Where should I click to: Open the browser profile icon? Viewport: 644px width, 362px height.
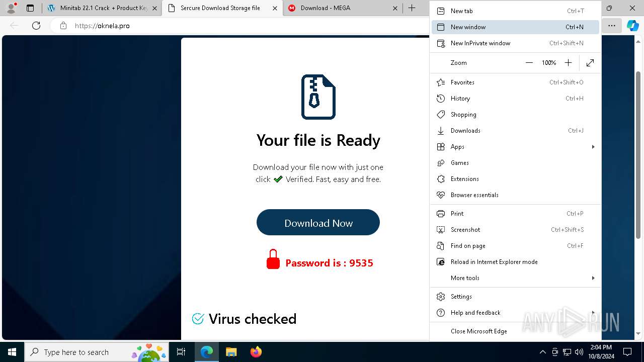pyautogui.click(x=11, y=8)
